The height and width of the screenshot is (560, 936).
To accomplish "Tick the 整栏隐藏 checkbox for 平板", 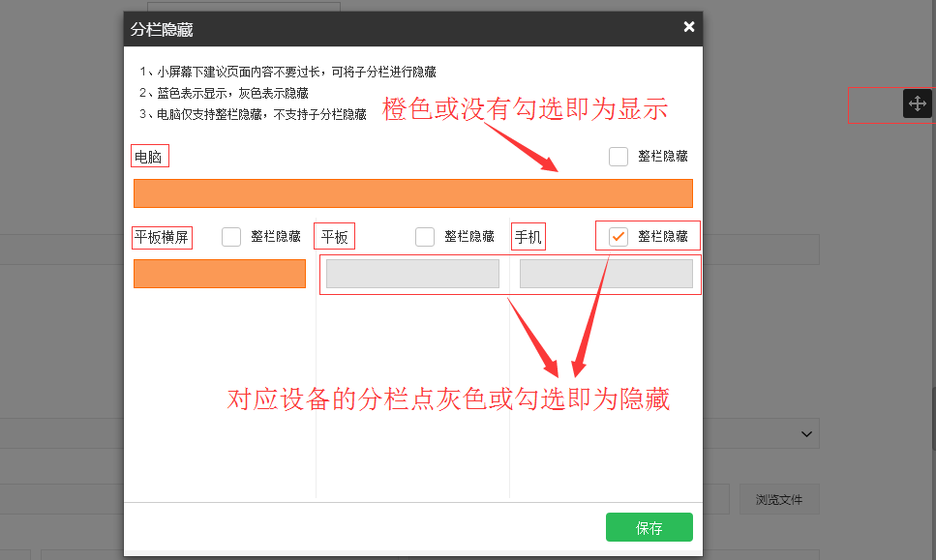I will click(x=425, y=237).
